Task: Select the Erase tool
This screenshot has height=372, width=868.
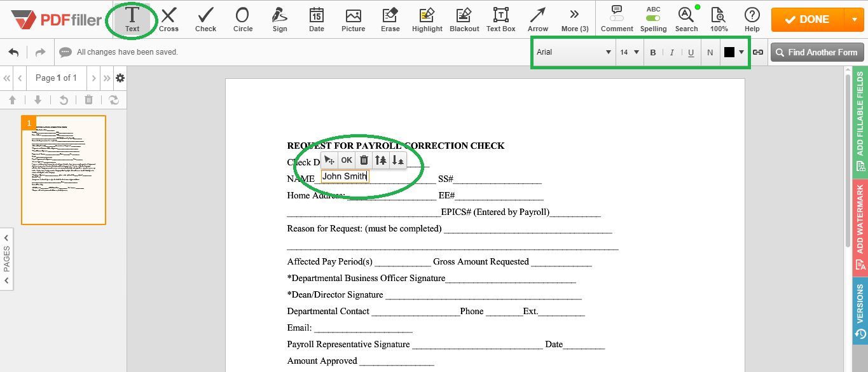Action: [x=390, y=19]
